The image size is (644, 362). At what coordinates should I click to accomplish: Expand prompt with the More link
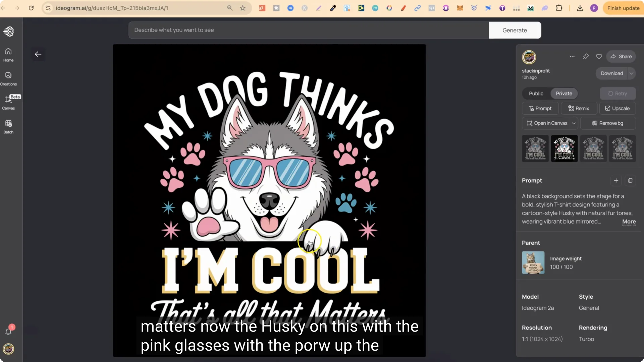[x=629, y=222]
